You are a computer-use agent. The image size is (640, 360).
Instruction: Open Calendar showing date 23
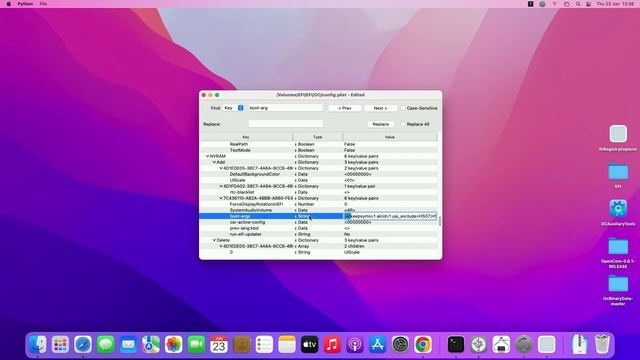(219, 344)
